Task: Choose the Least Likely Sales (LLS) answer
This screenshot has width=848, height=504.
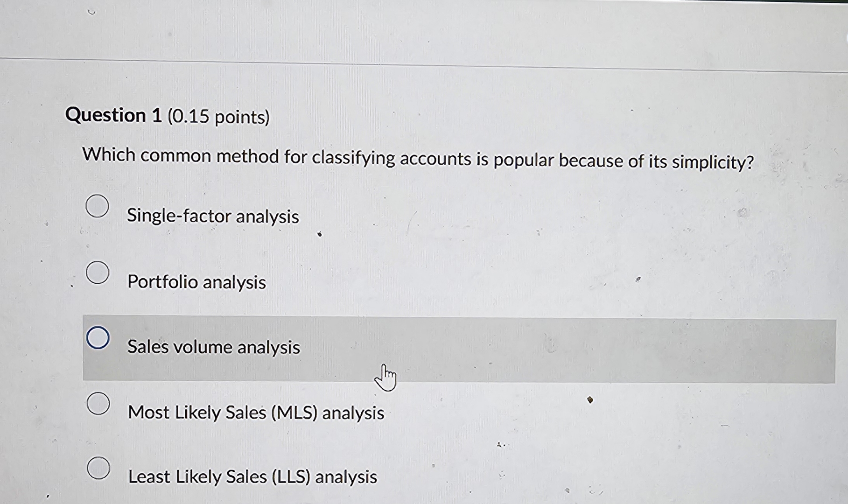Action: tap(252, 476)
